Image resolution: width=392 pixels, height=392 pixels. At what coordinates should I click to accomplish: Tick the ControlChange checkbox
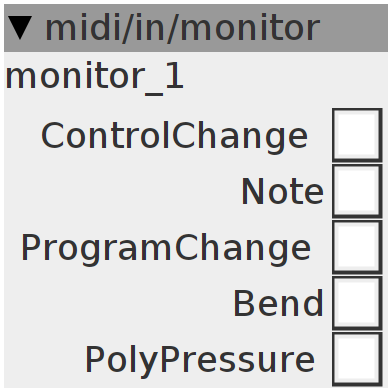point(357,135)
